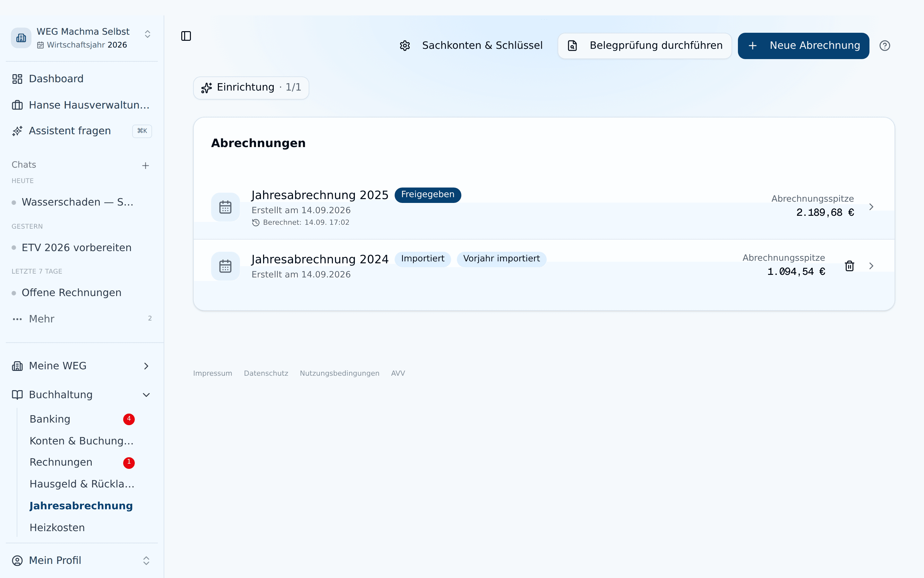Open Hanse Hausverwaltung entry
Image resolution: width=924 pixels, height=578 pixels.
82,105
